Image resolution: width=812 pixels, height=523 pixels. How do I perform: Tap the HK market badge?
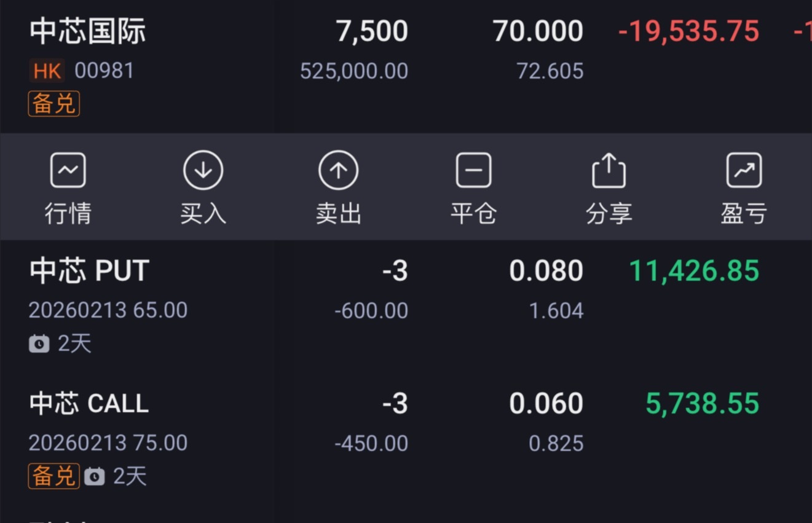(48, 70)
